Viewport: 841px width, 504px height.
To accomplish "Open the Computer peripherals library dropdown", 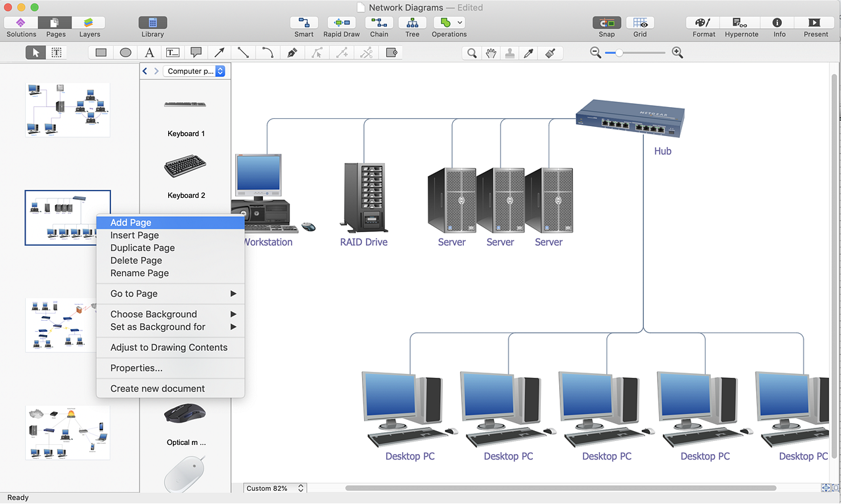I will point(194,71).
